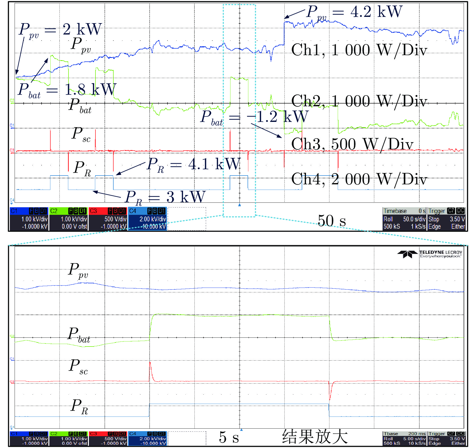Click the C1 blue color header swatch
The width and height of the screenshot is (476, 448).
(x=19, y=211)
